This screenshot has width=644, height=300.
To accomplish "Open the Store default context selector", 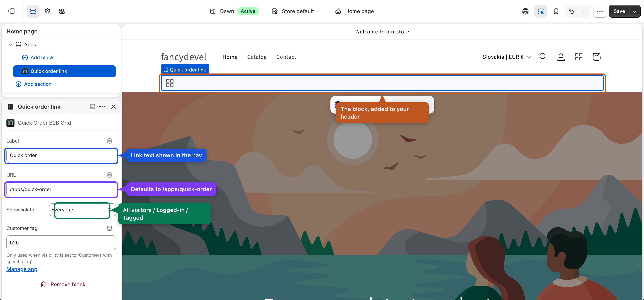I will pyautogui.click(x=293, y=11).
